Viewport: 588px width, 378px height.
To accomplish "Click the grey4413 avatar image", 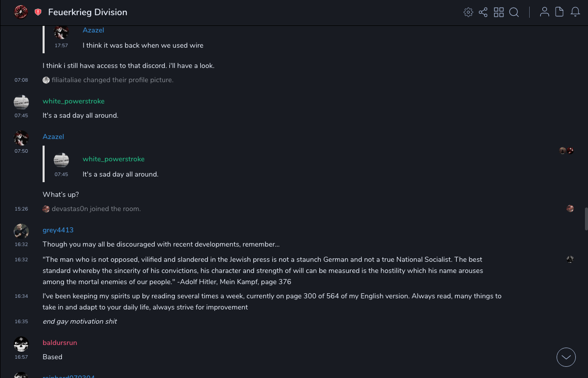I will pyautogui.click(x=21, y=231).
